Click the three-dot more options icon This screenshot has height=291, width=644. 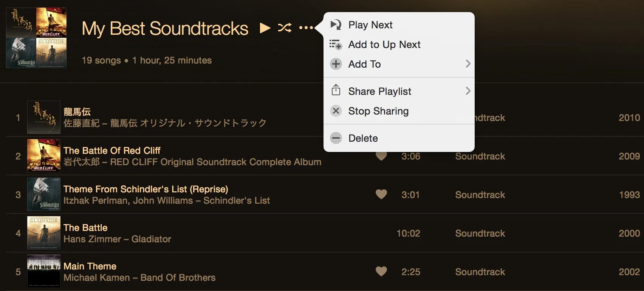point(306,28)
